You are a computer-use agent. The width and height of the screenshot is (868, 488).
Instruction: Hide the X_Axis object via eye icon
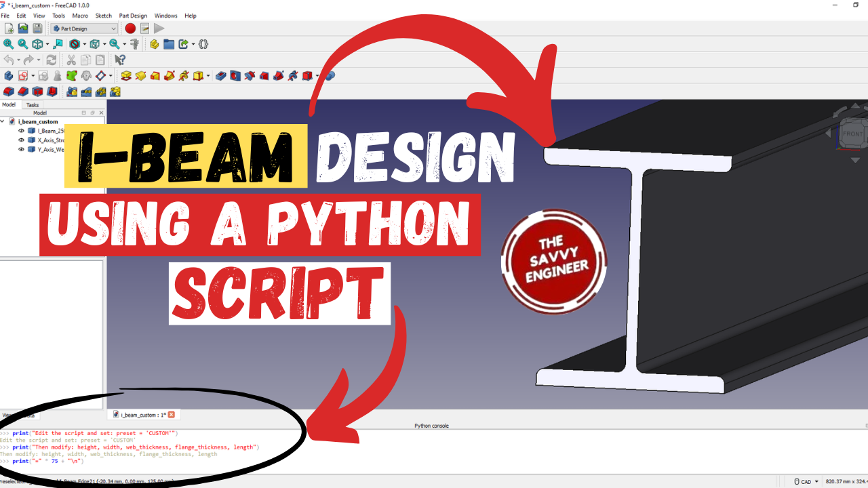pos(21,140)
